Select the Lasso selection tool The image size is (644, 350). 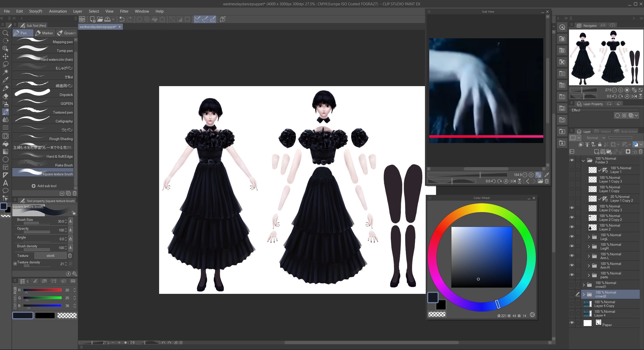point(6,64)
